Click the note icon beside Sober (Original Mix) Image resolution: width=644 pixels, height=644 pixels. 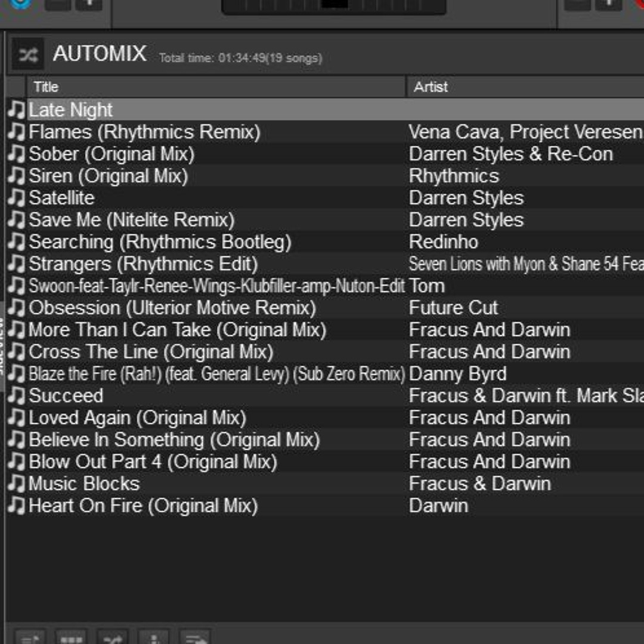17,154
